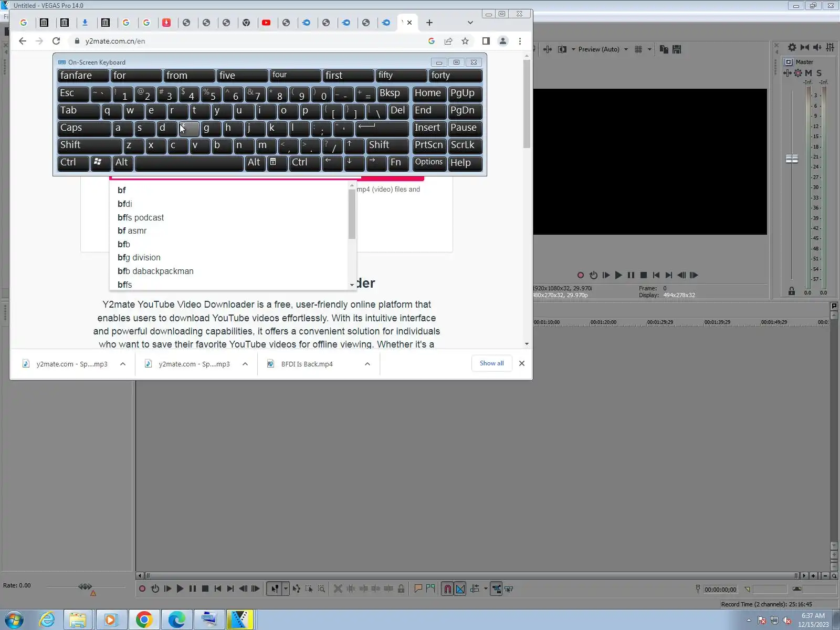Reload the y2mate page in Chrome
840x630 pixels.
tap(56, 41)
